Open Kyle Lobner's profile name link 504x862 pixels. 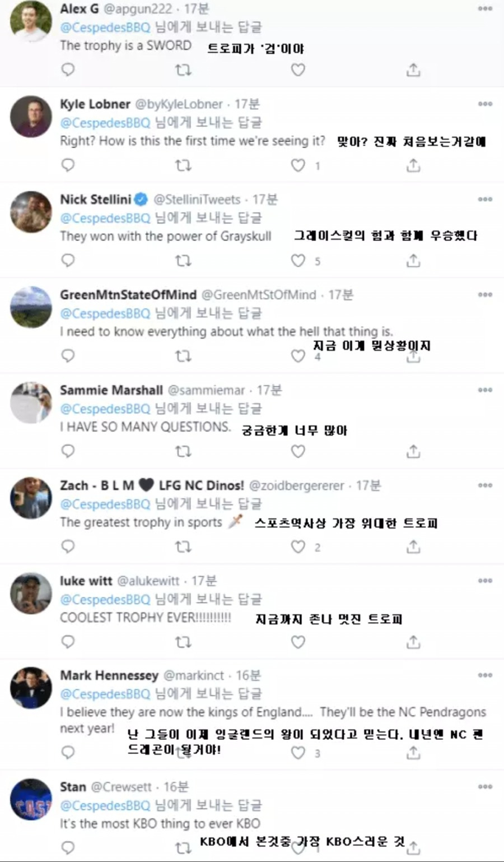[x=95, y=104]
